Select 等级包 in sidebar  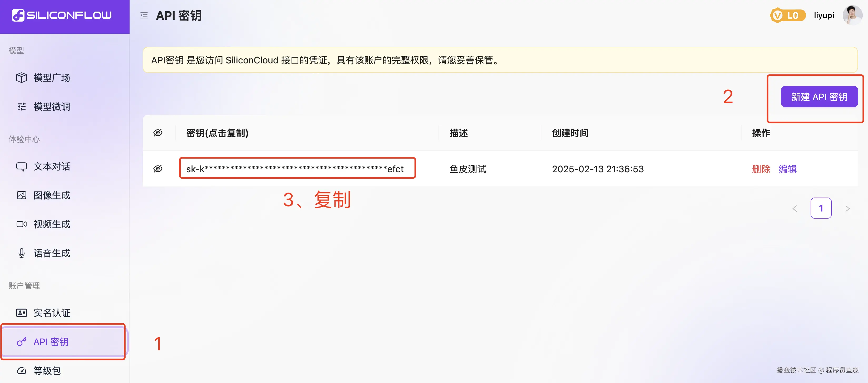47,371
